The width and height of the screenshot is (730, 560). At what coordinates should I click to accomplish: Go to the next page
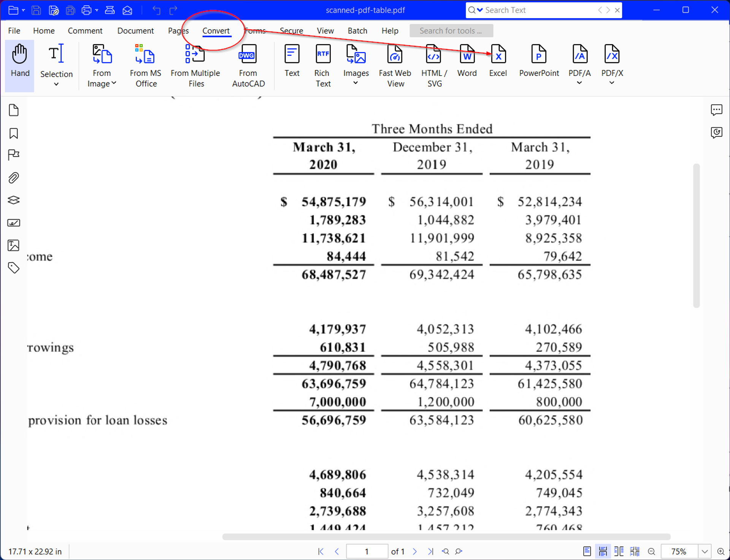415,551
